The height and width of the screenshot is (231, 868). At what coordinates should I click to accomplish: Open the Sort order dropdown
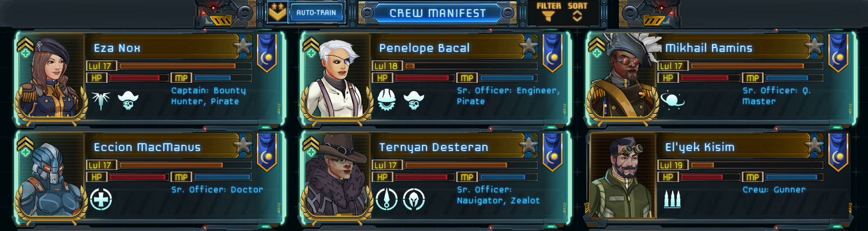(x=577, y=13)
